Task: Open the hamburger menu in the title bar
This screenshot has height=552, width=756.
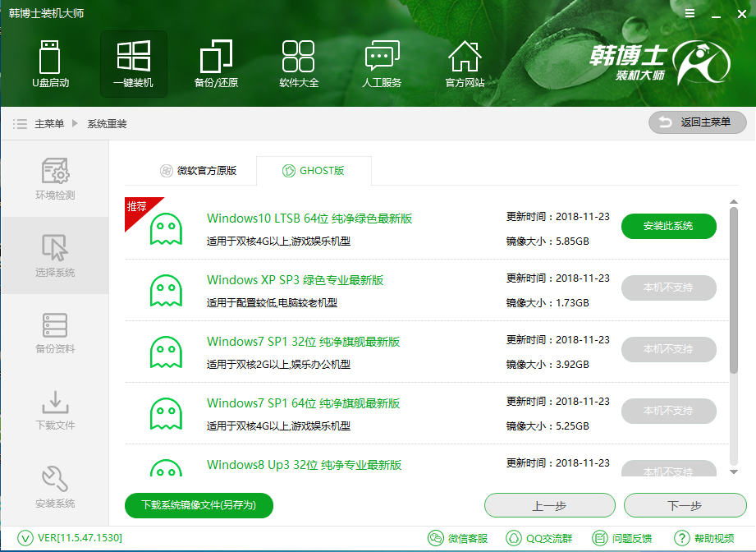Action: pyautogui.click(x=689, y=13)
